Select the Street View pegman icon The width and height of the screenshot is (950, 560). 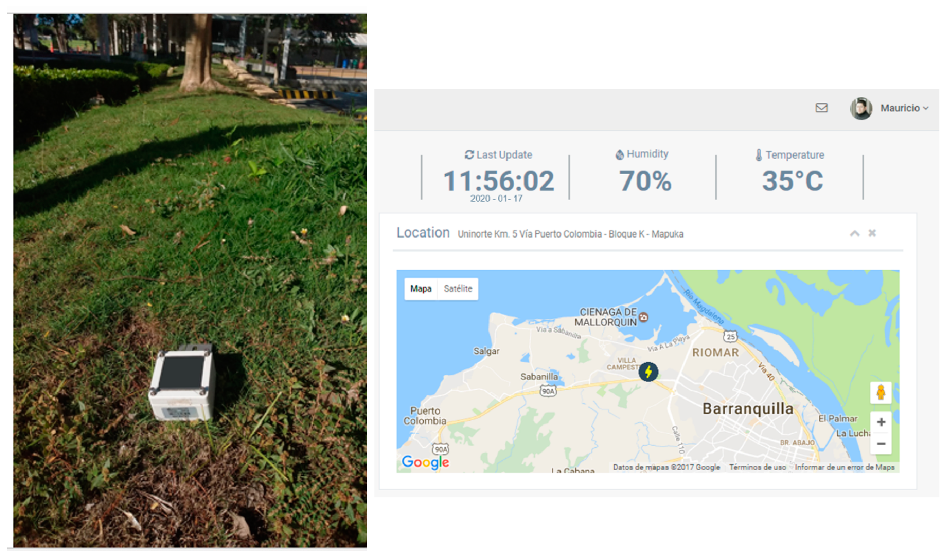tap(881, 393)
